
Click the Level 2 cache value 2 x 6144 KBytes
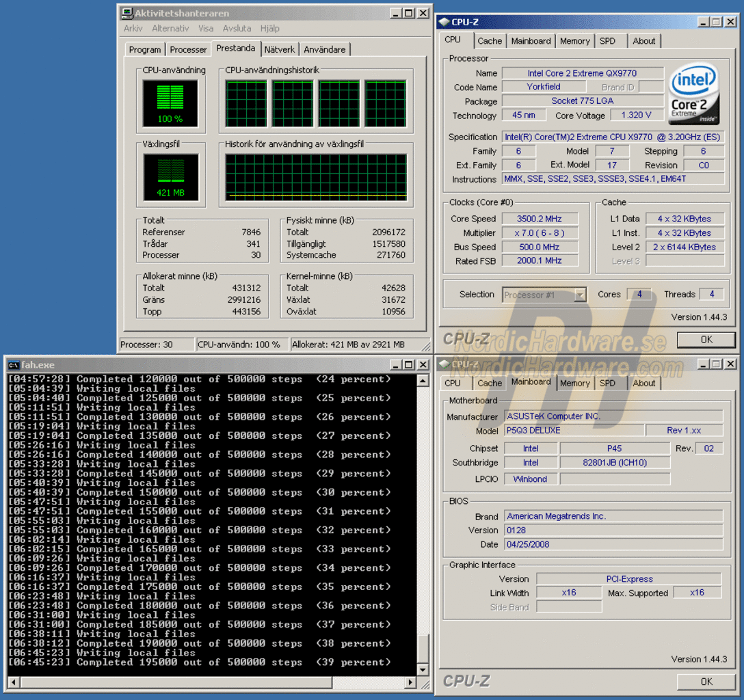click(685, 247)
